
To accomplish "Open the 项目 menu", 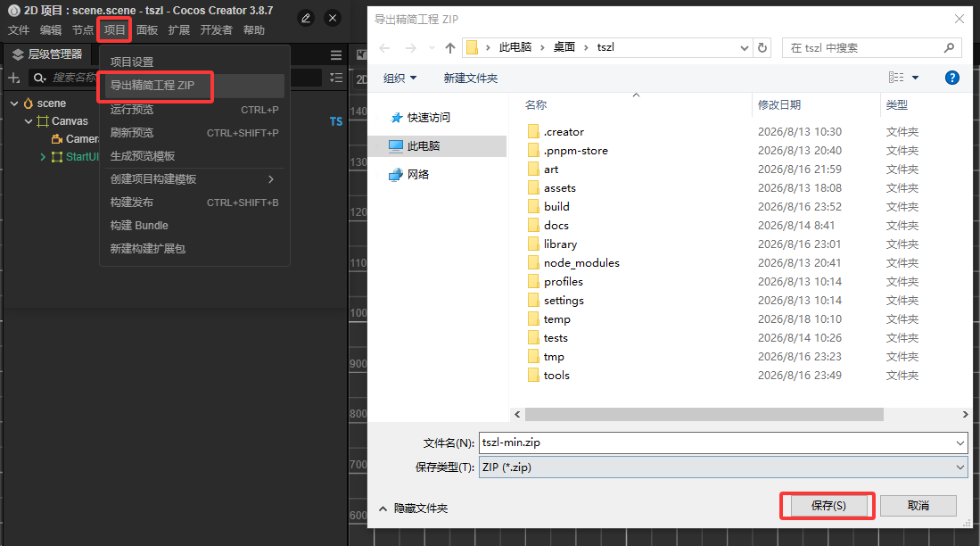I will pos(114,30).
